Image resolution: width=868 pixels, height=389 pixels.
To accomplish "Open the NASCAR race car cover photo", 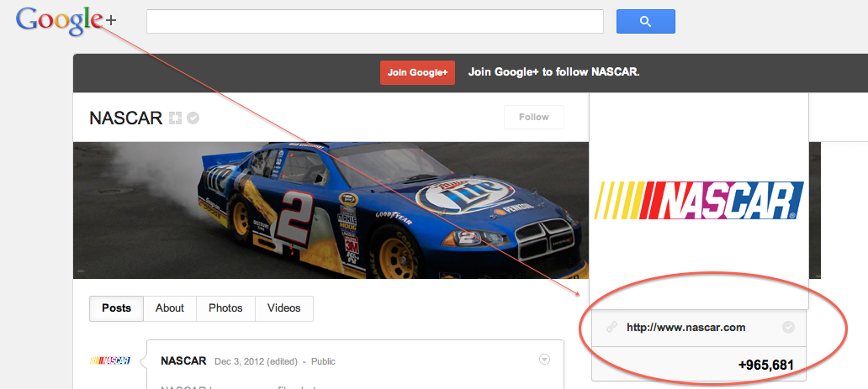I will coord(331,210).
